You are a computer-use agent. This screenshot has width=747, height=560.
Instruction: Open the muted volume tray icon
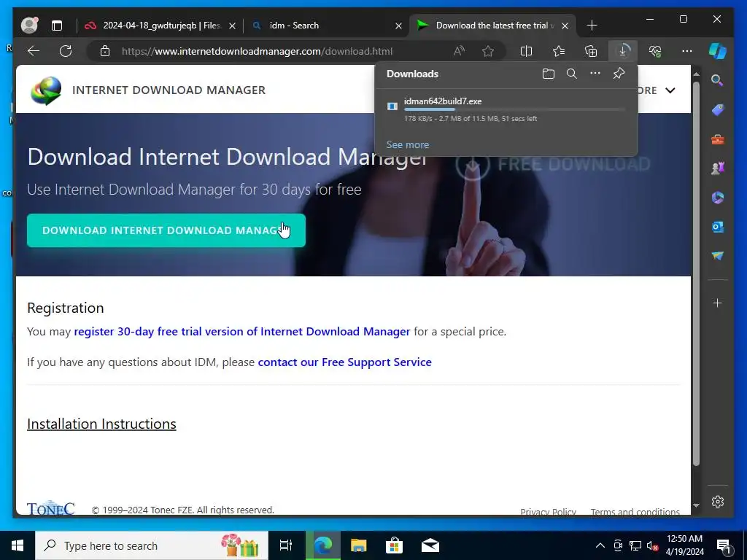point(652,545)
